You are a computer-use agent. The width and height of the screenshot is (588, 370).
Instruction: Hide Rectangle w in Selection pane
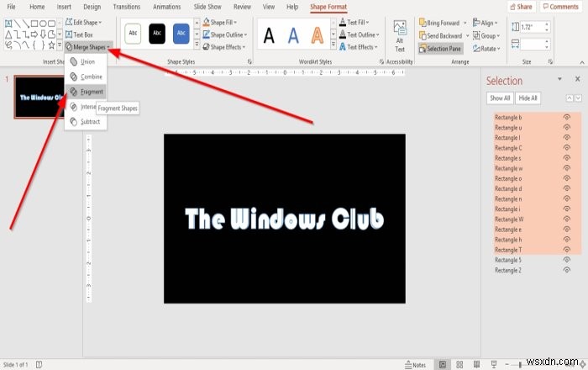567,168
